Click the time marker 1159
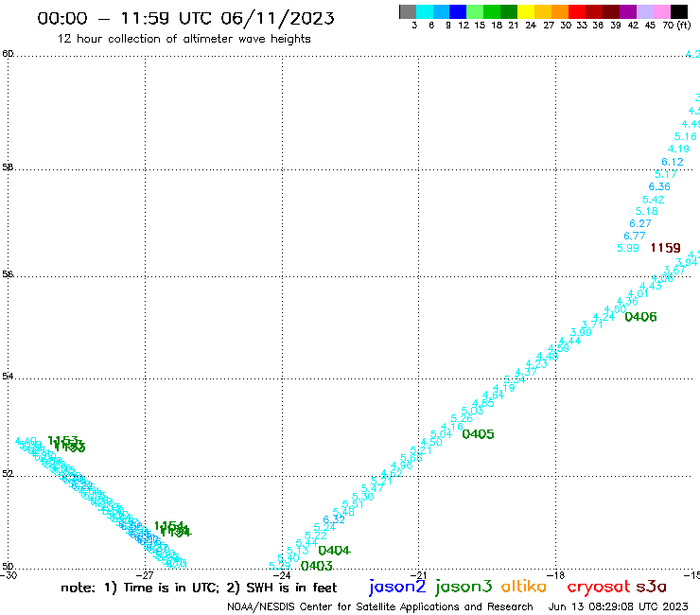 (665, 248)
